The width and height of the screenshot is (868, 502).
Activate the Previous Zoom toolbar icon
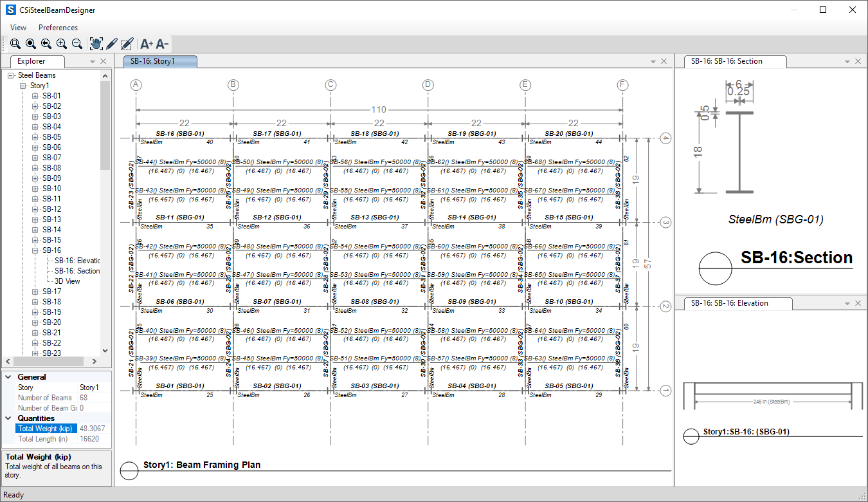point(46,44)
